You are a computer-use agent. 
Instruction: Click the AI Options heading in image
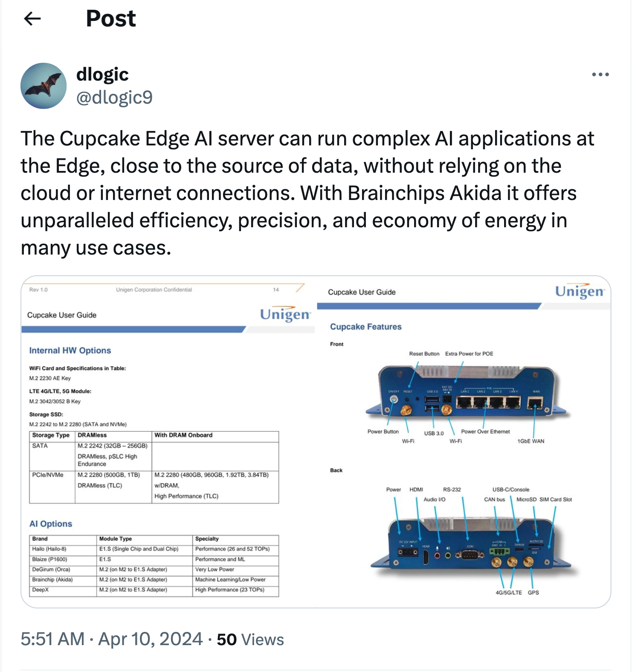(51, 524)
